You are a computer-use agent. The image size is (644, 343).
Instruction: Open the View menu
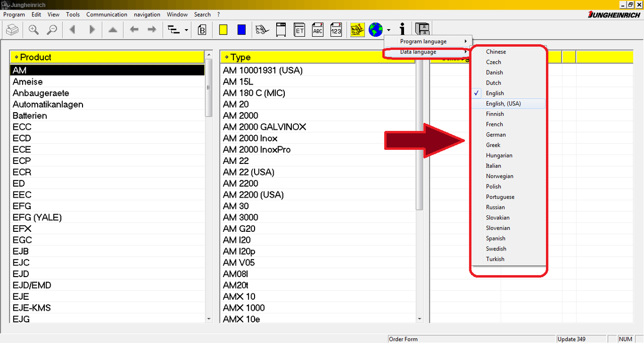[53, 15]
